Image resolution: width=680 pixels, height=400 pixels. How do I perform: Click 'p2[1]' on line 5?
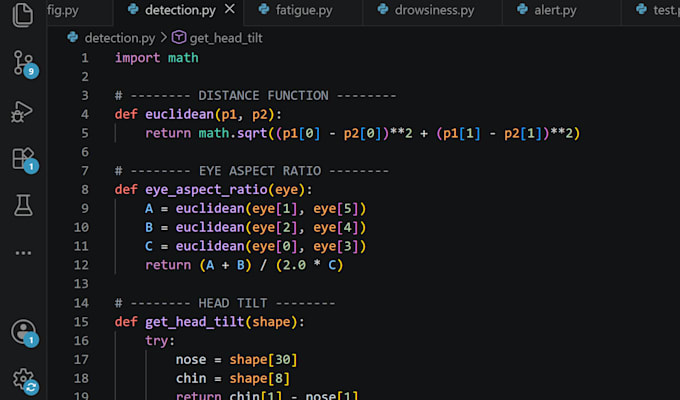(523, 133)
